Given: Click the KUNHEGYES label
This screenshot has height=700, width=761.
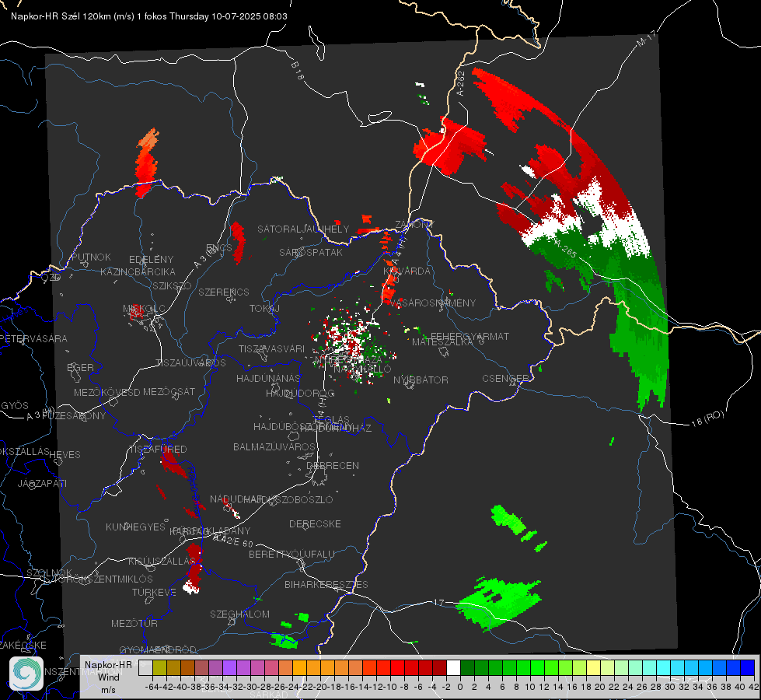Looking at the screenshot, I should tap(135, 527).
